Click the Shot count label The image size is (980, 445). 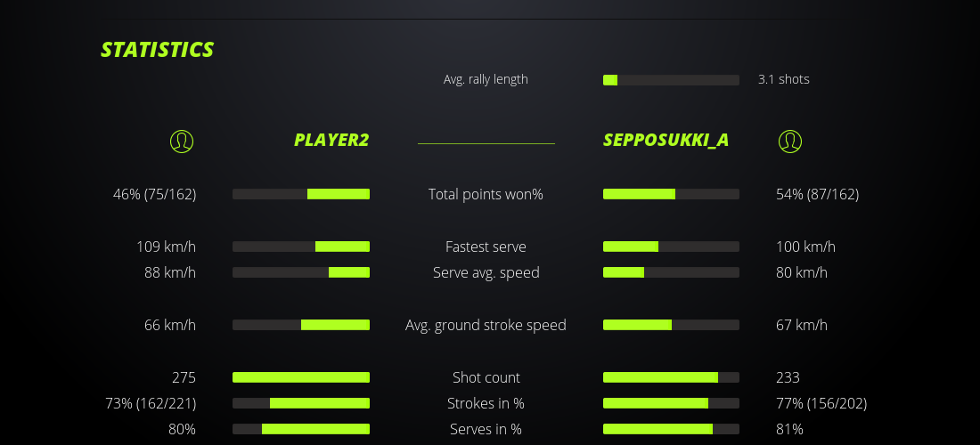pyautogui.click(x=486, y=377)
